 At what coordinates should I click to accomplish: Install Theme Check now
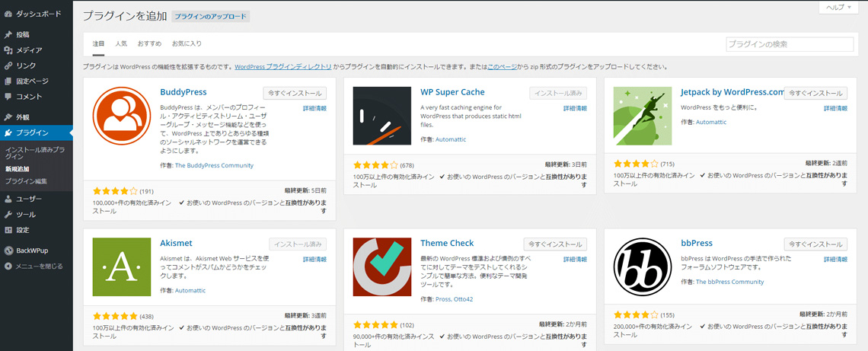[x=555, y=244]
